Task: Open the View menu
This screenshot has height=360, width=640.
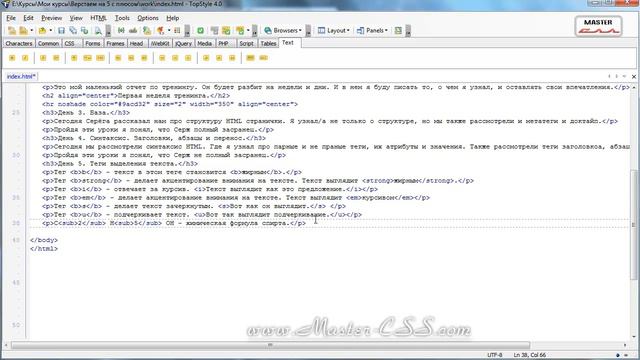Action: [x=76, y=18]
